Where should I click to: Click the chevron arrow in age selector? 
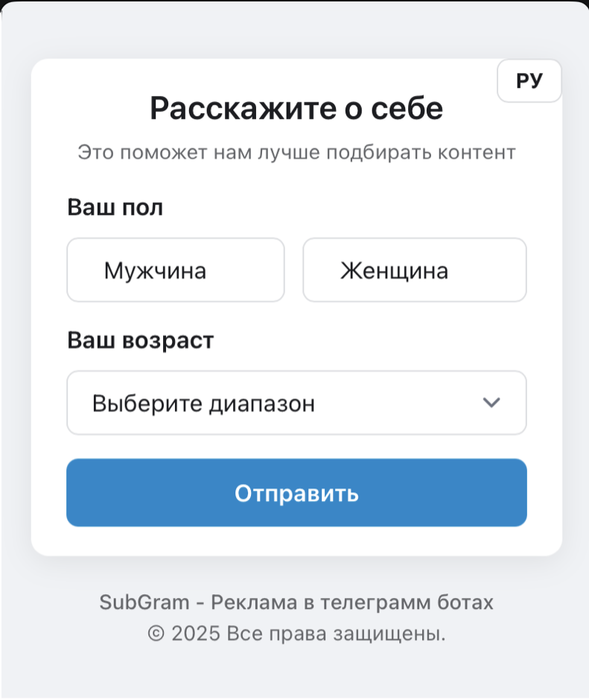491,403
